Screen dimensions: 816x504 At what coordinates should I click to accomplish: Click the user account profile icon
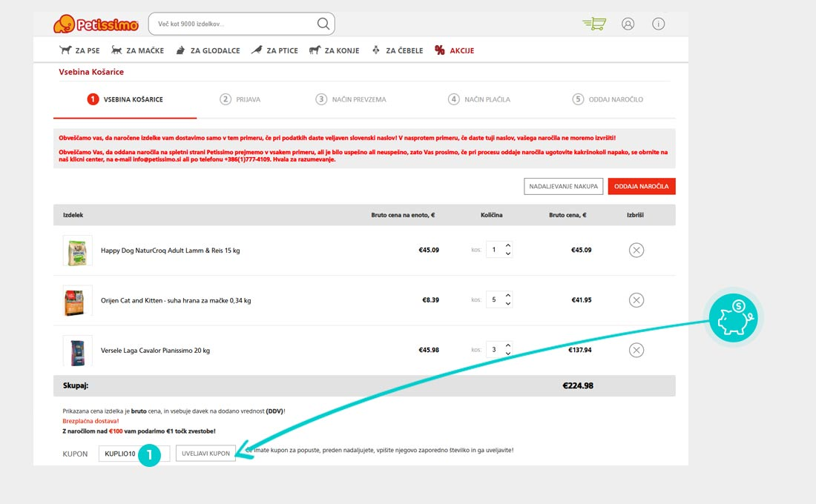(x=628, y=24)
